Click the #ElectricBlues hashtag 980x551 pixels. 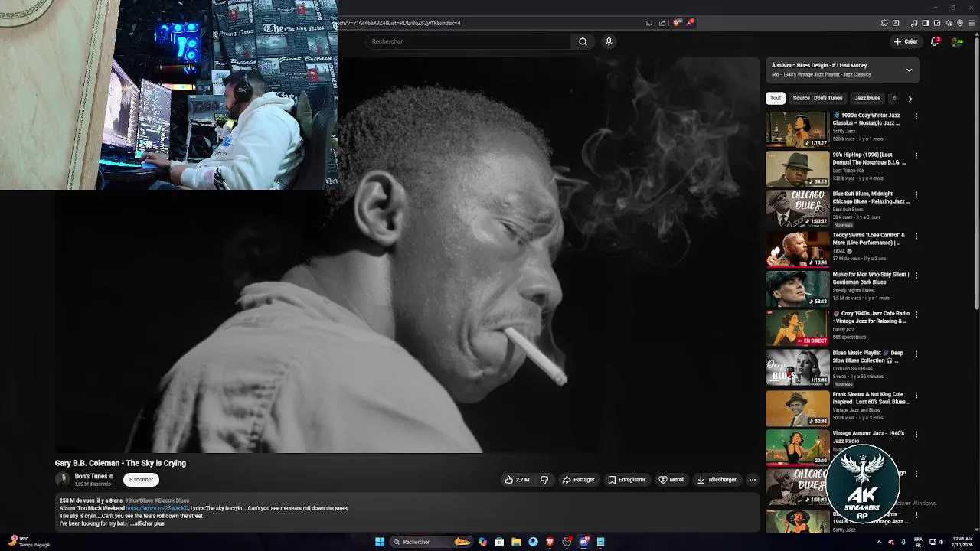coord(172,500)
